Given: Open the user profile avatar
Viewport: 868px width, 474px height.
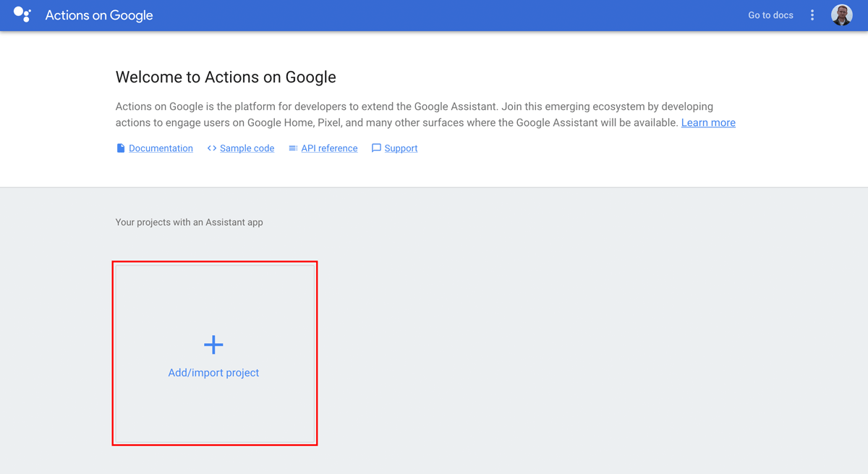Looking at the screenshot, I should point(842,15).
